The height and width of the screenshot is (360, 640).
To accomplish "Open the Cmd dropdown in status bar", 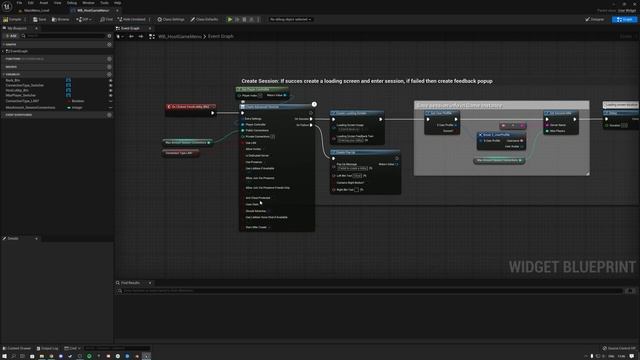I will click(72, 348).
